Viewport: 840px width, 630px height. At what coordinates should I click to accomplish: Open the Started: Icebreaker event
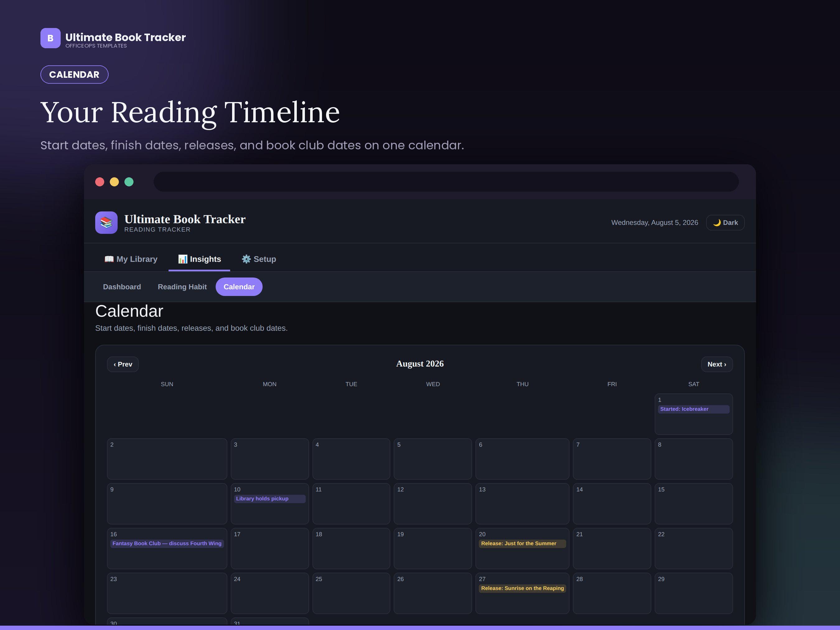(694, 409)
